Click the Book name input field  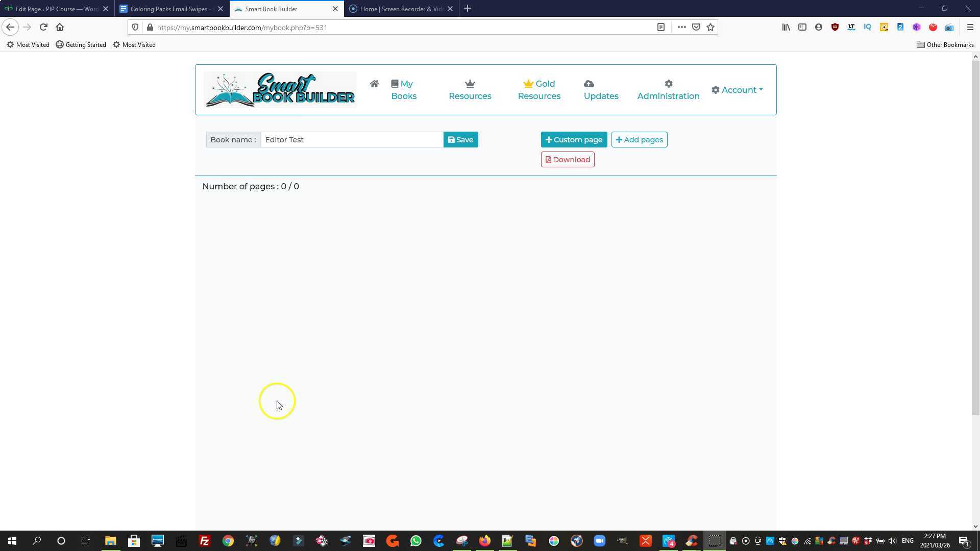pyautogui.click(x=352, y=140)
